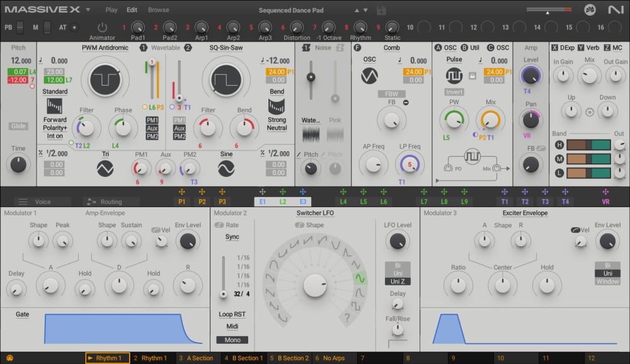Select the B Section 2 performer slot

[x=290, y=358]
